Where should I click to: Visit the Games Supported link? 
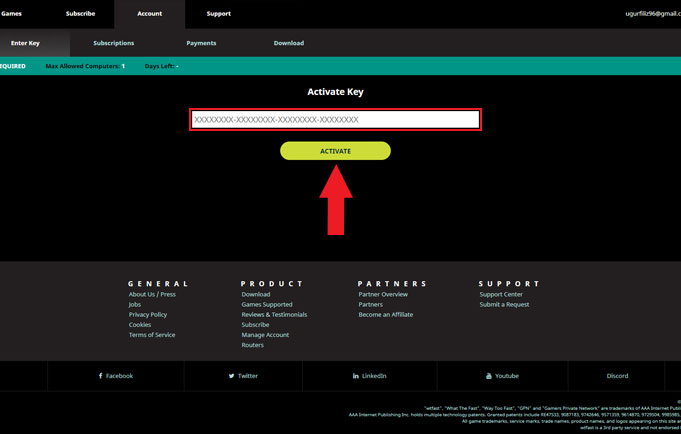point(267,305)
